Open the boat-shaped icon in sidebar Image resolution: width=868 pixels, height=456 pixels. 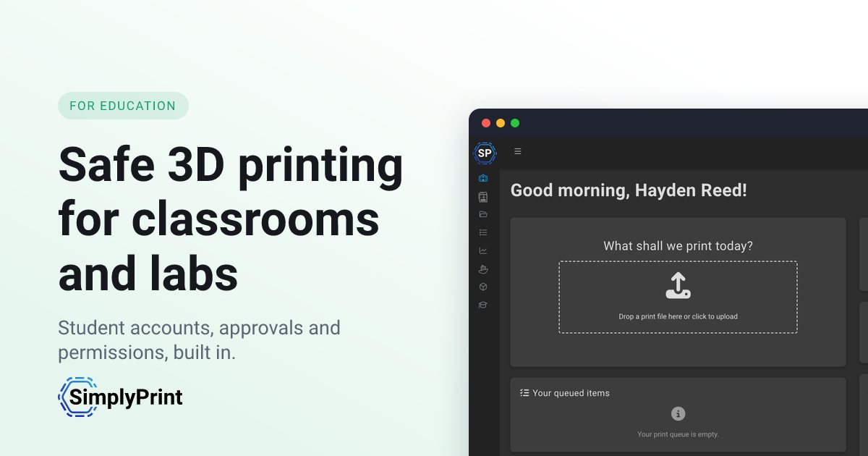pos(483,269)
